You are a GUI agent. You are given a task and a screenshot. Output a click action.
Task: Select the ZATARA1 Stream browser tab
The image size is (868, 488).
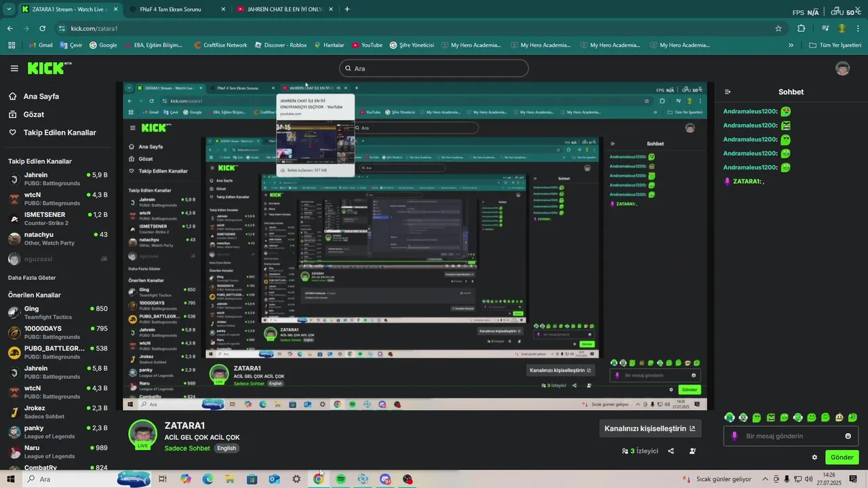pyautogui.click(x=69, y=9)
